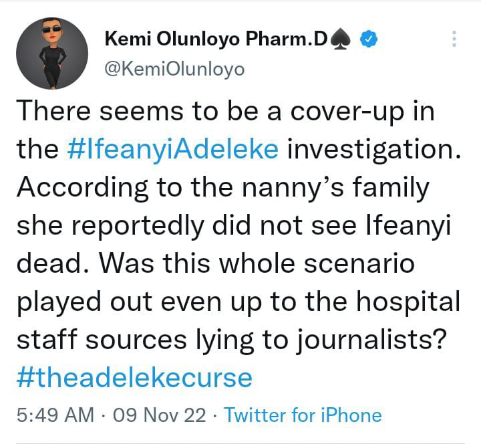Click the line "dead. Was this whole scenario"
The width and height of the screenshot is (481, 448).
click(x=215, y=263)
